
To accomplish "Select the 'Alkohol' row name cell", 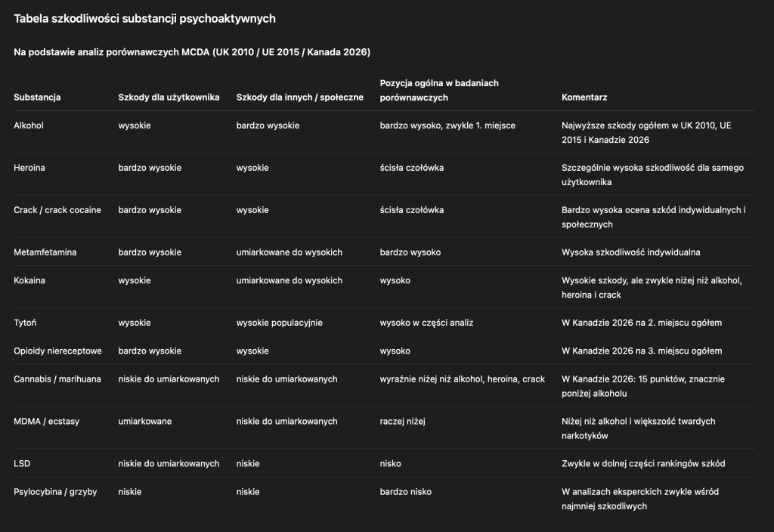I will (29, 125).
